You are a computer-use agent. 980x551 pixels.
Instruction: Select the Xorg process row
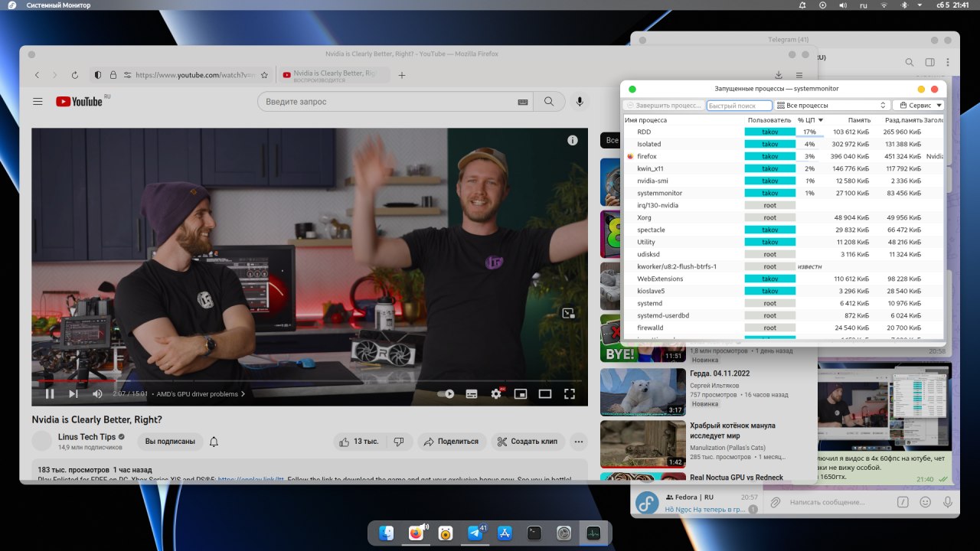click(x=784, y=217)
